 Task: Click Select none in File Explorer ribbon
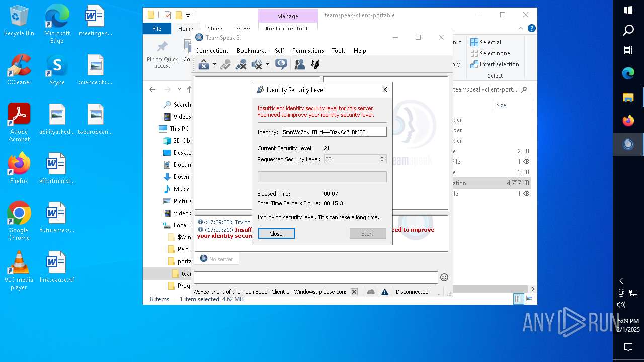[x=490, y=53]
